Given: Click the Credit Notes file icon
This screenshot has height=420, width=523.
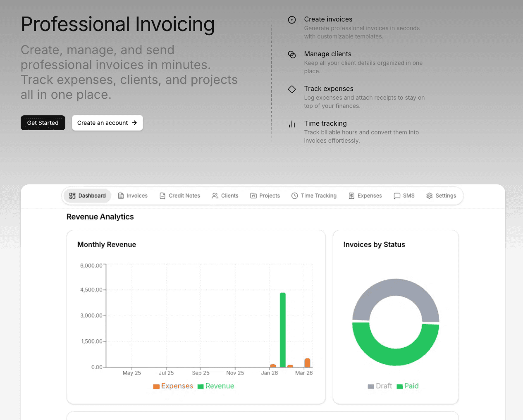Looking at the screenshot, I should pyautogui.click(x=162, y=196).
